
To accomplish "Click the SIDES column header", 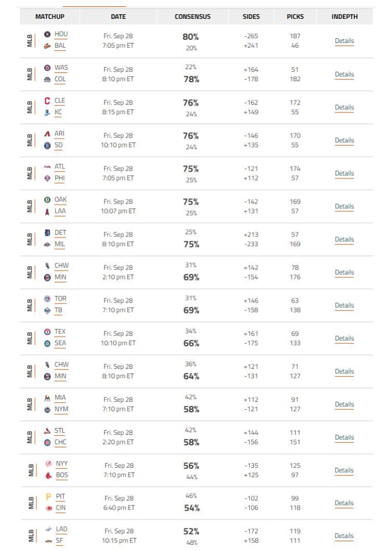I will 251,17.
